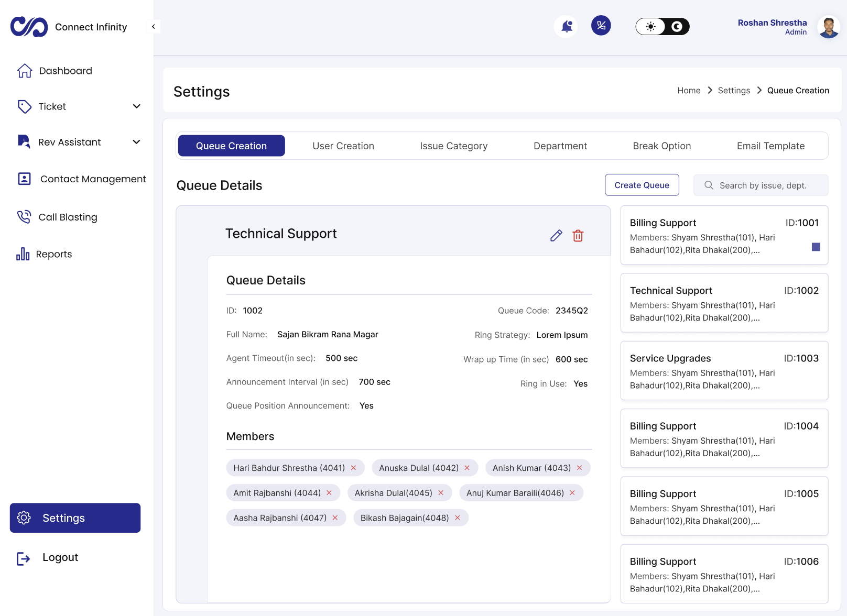
Task: Click the Reports bar chart icon
Action: [23, 254]
